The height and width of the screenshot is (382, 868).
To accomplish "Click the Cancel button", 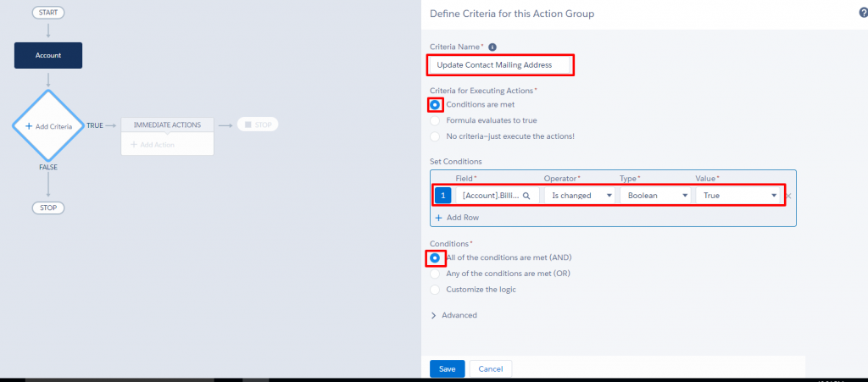I will [x=491, y=368].
